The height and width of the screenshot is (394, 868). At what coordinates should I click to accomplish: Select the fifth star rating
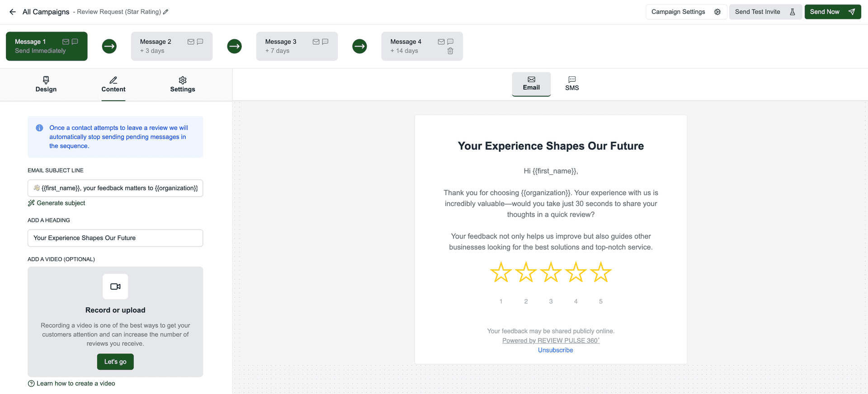click(x=601, y=272)
